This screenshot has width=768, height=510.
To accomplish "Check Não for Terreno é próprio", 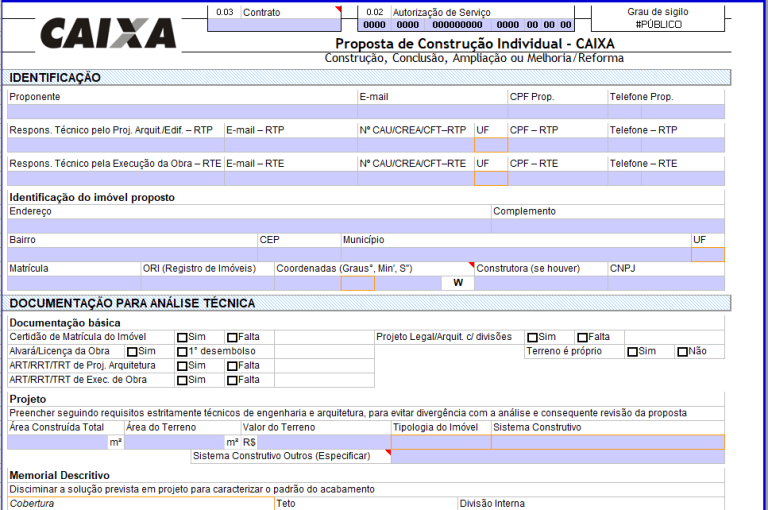I will point(682,352).
